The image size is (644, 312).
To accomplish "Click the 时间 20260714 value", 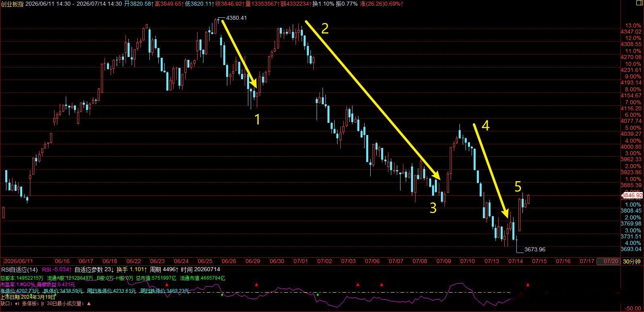I will (x=200, y=270).
